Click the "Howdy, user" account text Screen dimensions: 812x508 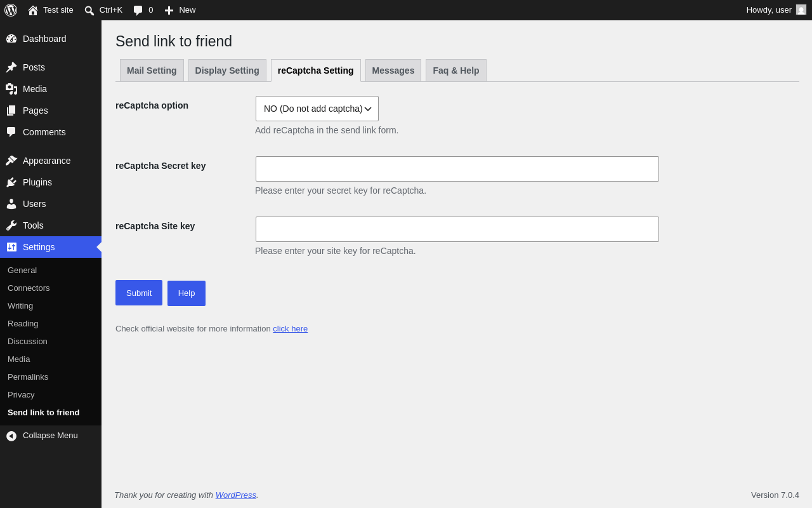point(769,10)
